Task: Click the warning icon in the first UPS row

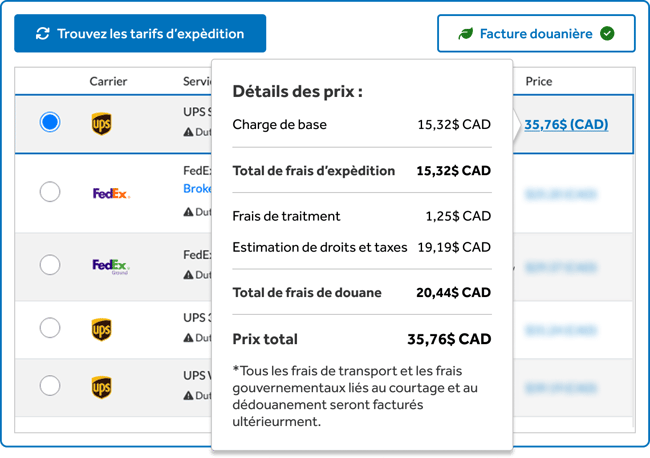Action: coord(188,132)
